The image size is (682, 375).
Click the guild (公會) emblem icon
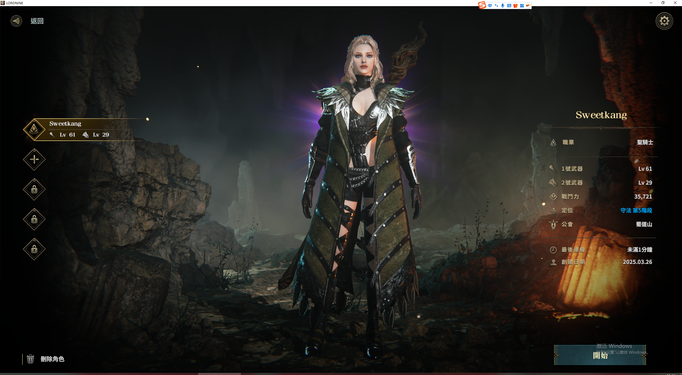(553, 224)
